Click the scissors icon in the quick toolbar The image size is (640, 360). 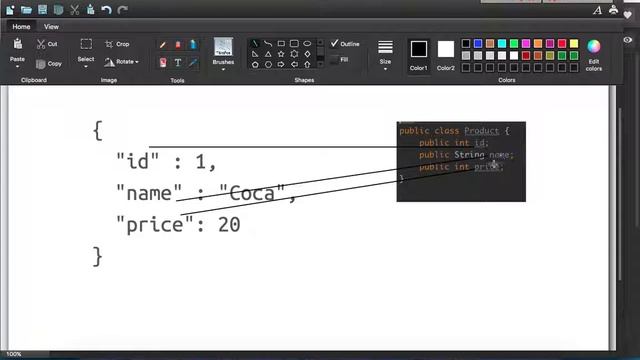click(x=74, y=10)
